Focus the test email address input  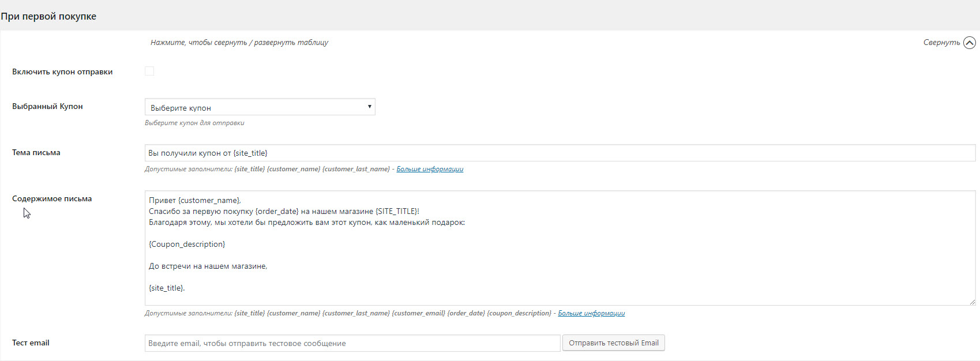point(352,343)
